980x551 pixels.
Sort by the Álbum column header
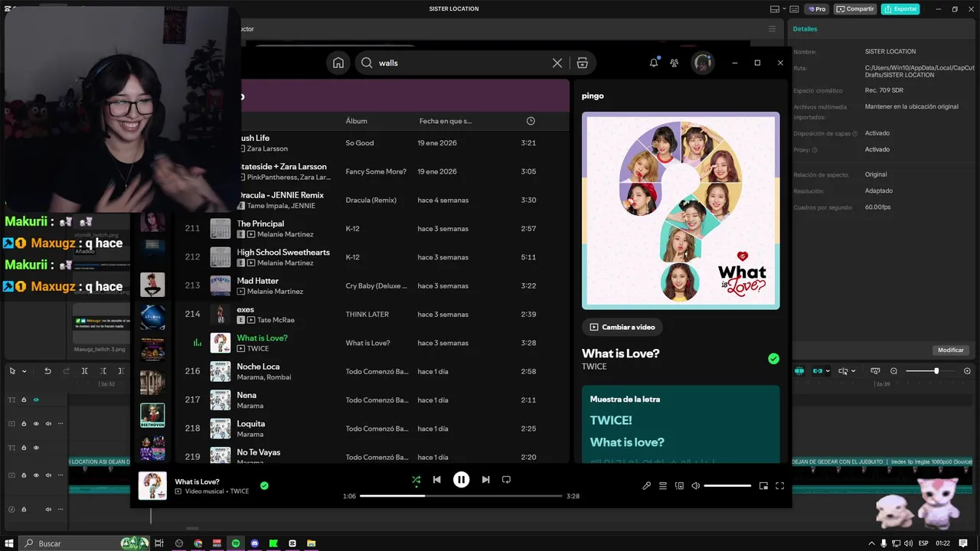[x=356, y=121]
